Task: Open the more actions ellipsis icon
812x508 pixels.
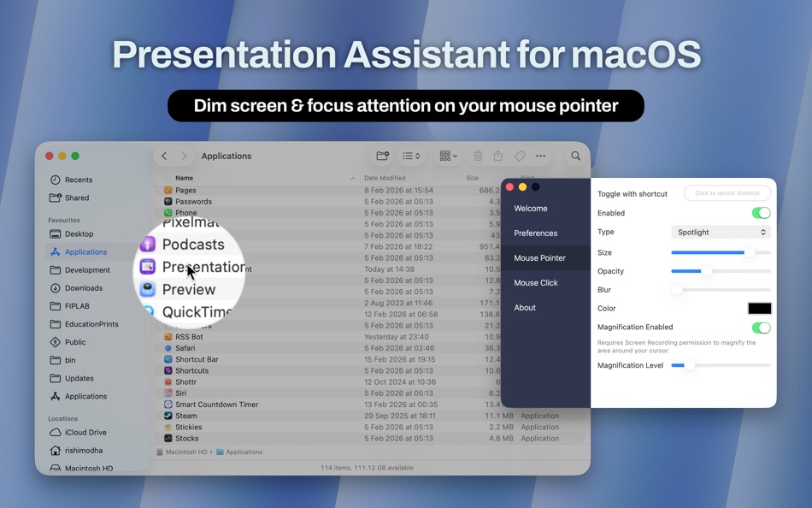Action: [541, 156]
